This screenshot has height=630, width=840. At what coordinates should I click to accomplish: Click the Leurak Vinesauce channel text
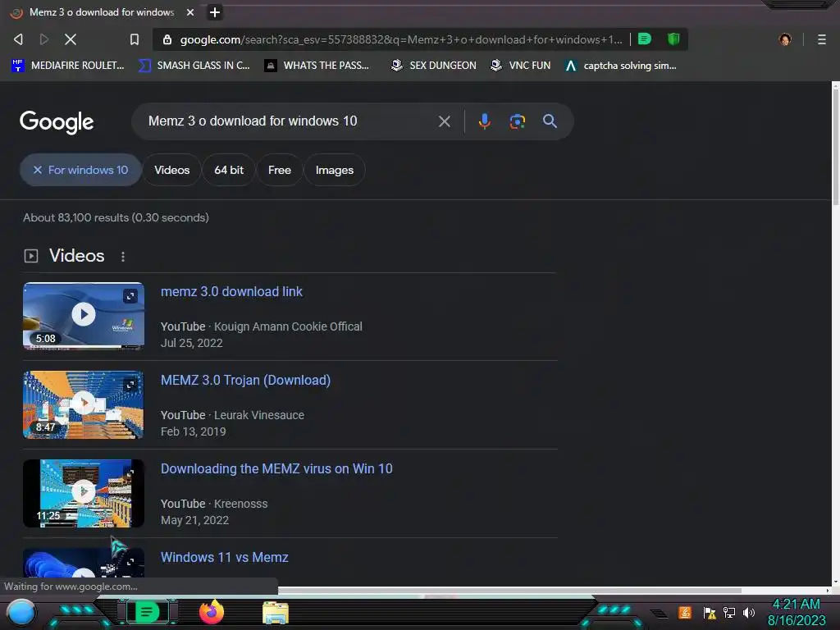(x=258, y=415)
